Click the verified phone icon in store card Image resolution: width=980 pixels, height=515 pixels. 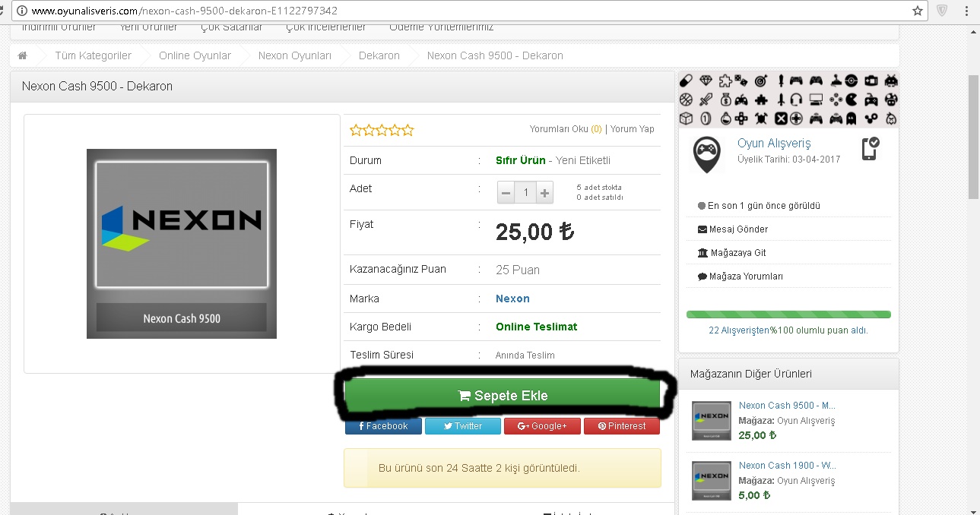point(871,148)
